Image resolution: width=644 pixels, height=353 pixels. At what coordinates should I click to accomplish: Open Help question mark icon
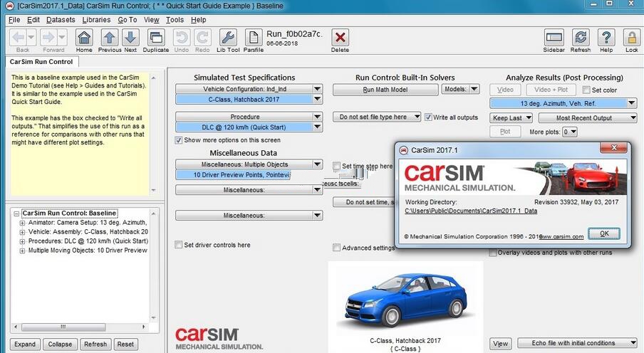click(606, 38)
